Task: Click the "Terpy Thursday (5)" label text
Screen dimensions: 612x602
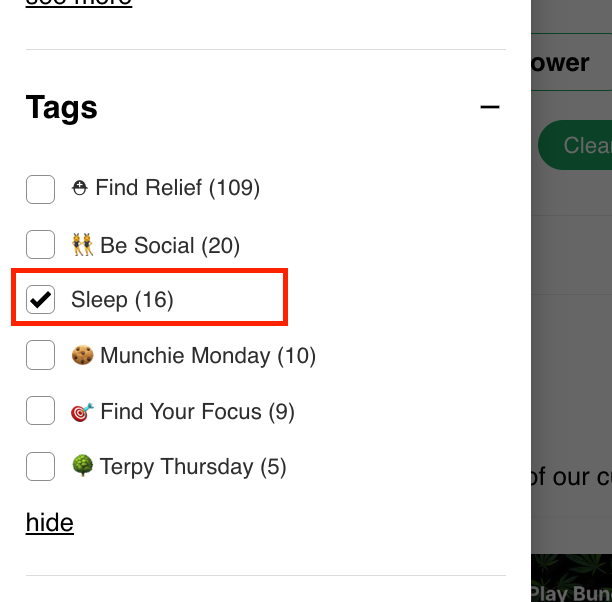Action: tap(193, 466)
